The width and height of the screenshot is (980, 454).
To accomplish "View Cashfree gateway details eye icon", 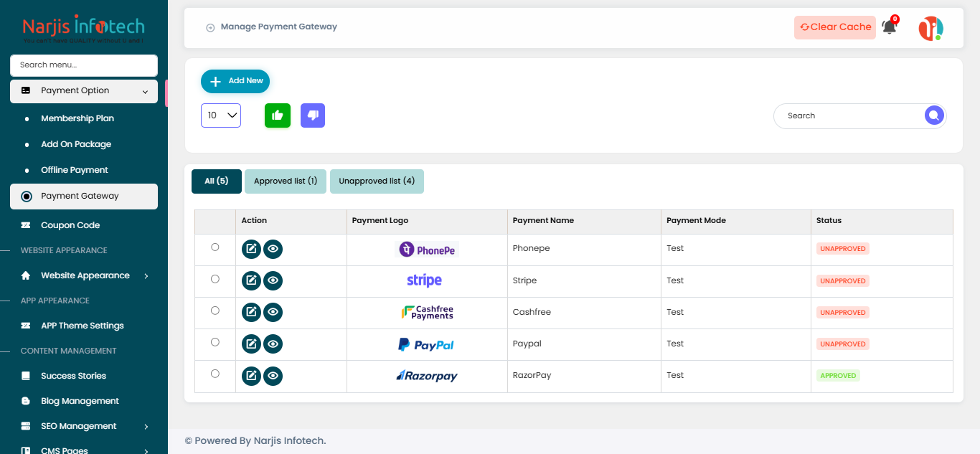I will 273,312.
